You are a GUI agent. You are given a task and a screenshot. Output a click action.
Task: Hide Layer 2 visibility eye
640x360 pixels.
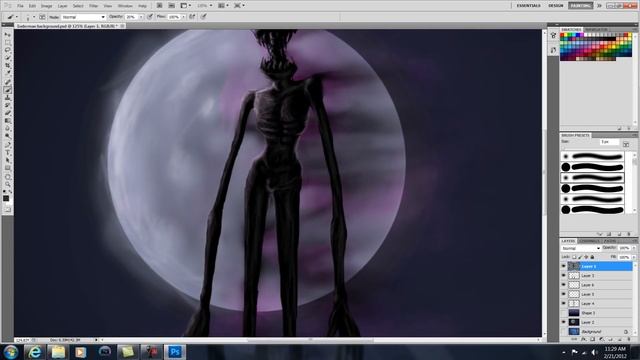tap(564, 322)
